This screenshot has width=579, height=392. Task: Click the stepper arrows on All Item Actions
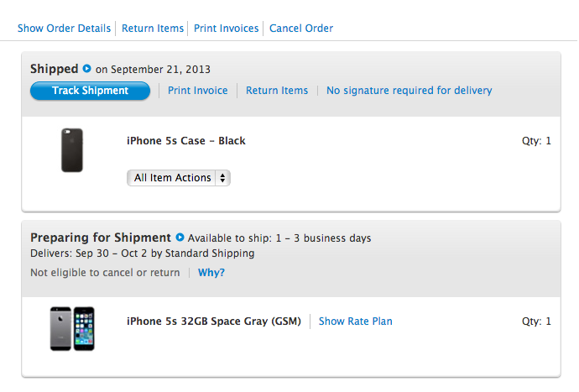point(222,178)
